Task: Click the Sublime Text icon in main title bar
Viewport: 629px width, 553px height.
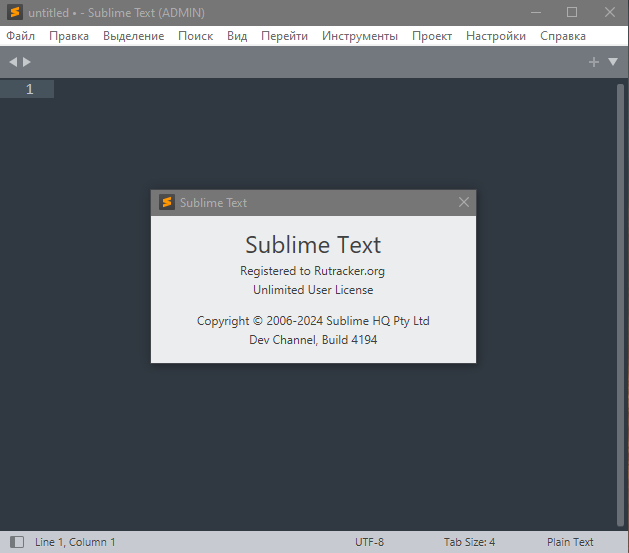Action: tap(14, 12)
